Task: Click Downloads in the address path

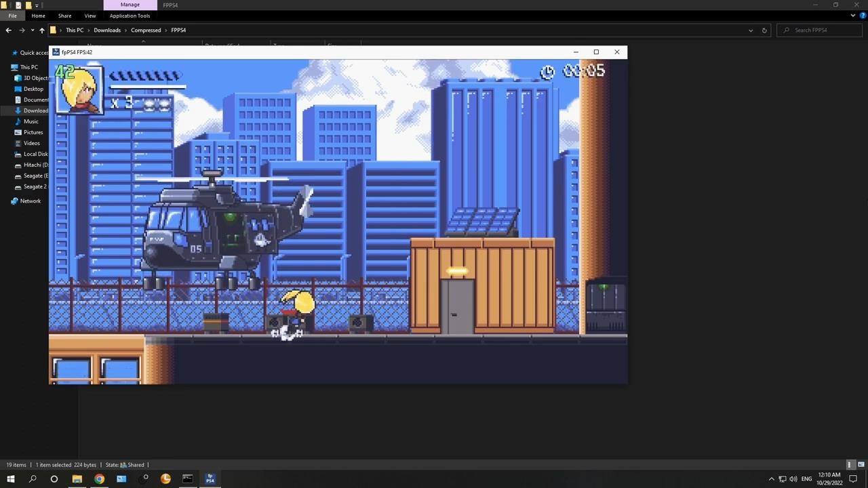Action: pos(107,30)
